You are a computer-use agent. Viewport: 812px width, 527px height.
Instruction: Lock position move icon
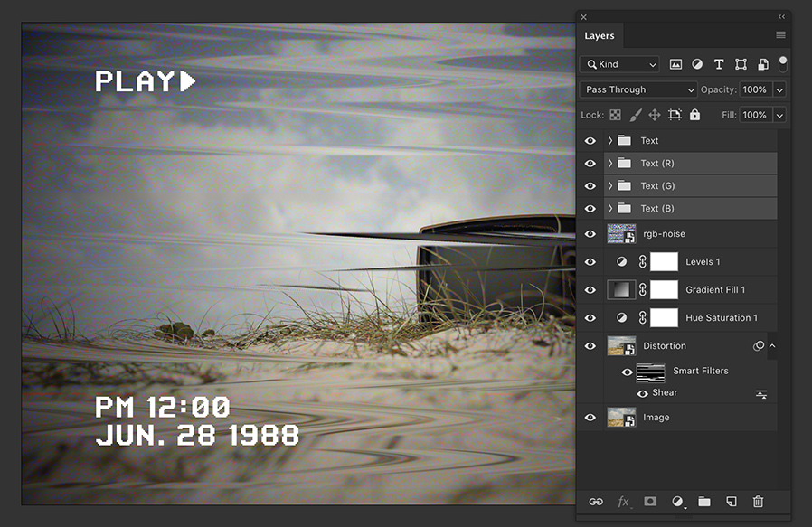[x=655, y=115]
